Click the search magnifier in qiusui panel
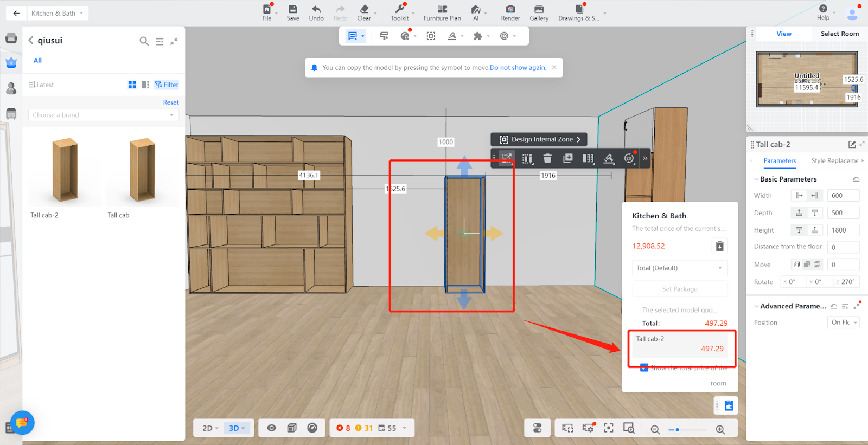The height and width of the screenshot is (445, 868). (x=144, y=41)
